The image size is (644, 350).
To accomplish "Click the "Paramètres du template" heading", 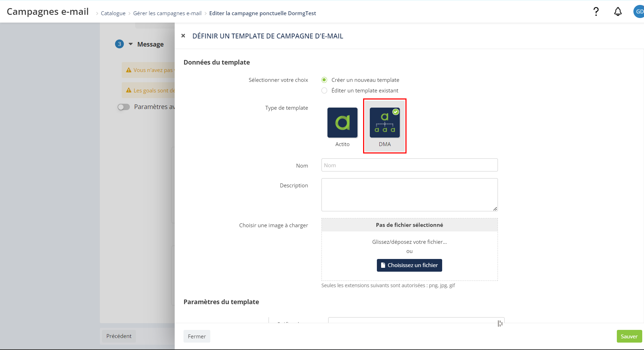I will pos(221,302).
